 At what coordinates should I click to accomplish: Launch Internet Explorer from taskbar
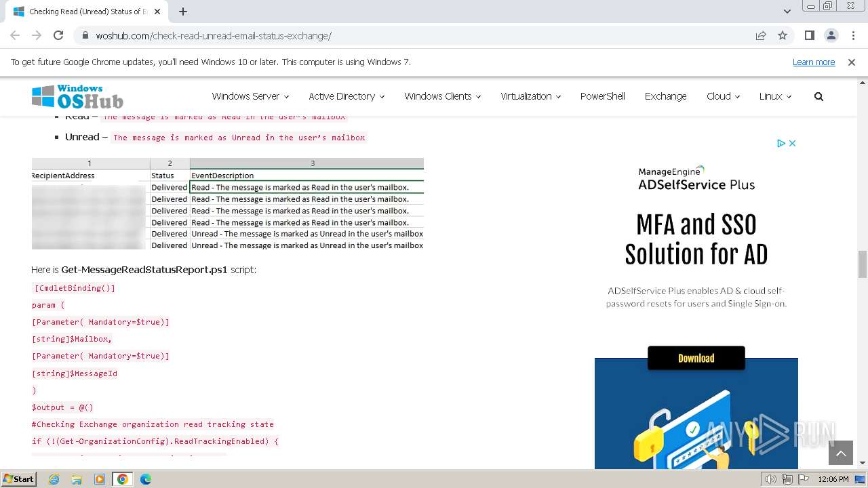coord(54,479)
